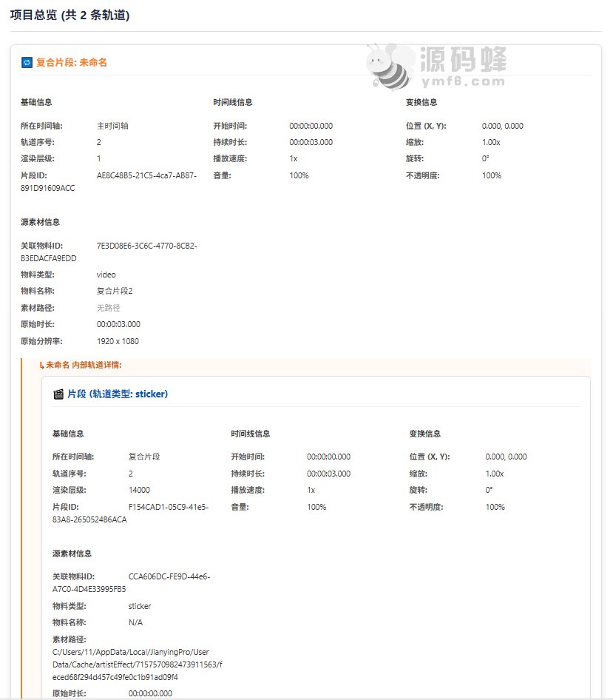
Task: Click the compound clip '源素材信息' section header
Action: [x=40, y=222]
